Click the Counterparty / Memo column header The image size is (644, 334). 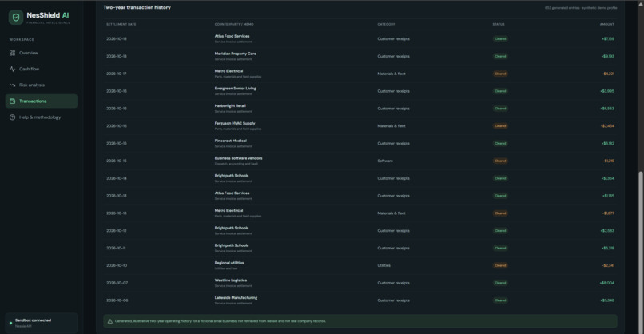coord(234,24)
